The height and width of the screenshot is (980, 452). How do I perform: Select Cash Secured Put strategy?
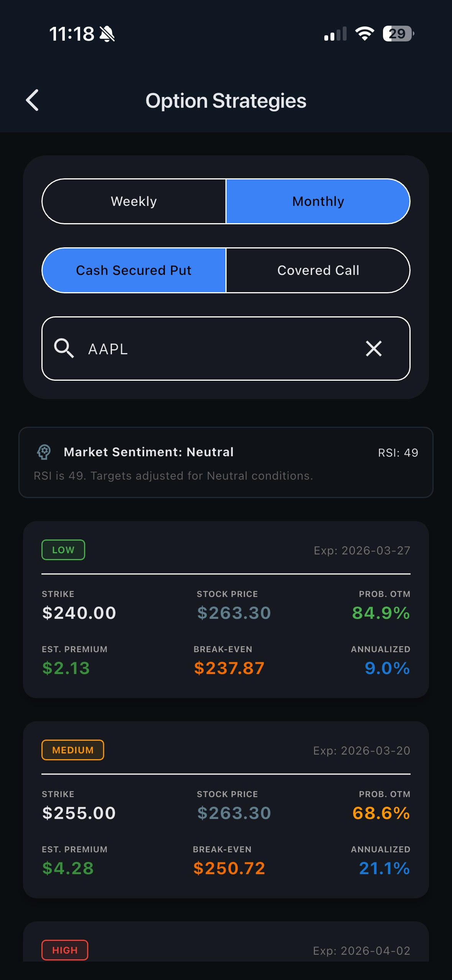[x=134, y=270]
